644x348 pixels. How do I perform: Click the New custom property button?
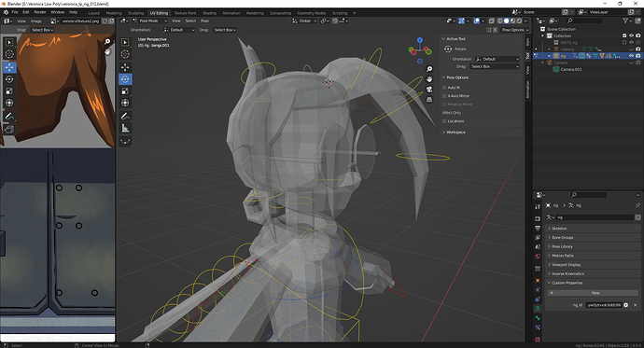coord(593,293)
